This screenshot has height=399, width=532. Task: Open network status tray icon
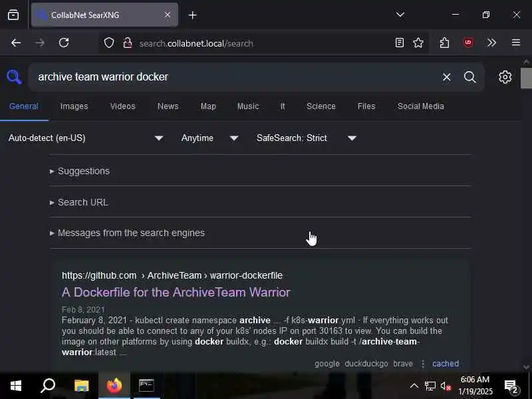point(430,386)
